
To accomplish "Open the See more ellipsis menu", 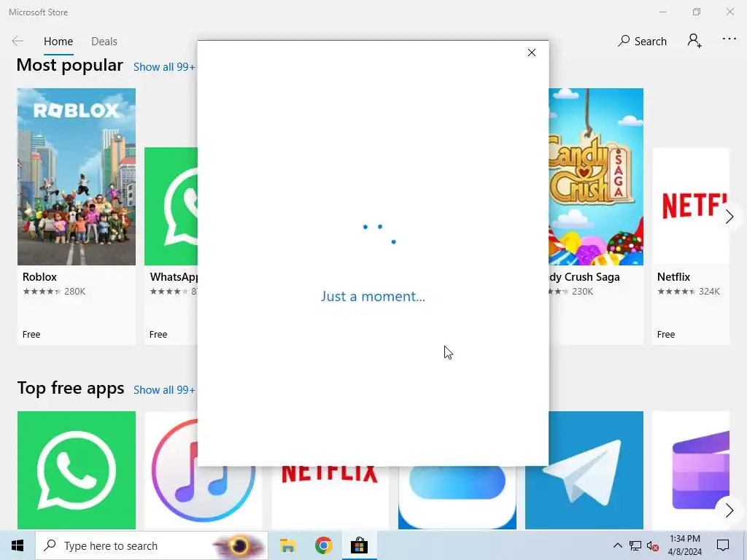I will pyautogui.click(x=729, y=39).
